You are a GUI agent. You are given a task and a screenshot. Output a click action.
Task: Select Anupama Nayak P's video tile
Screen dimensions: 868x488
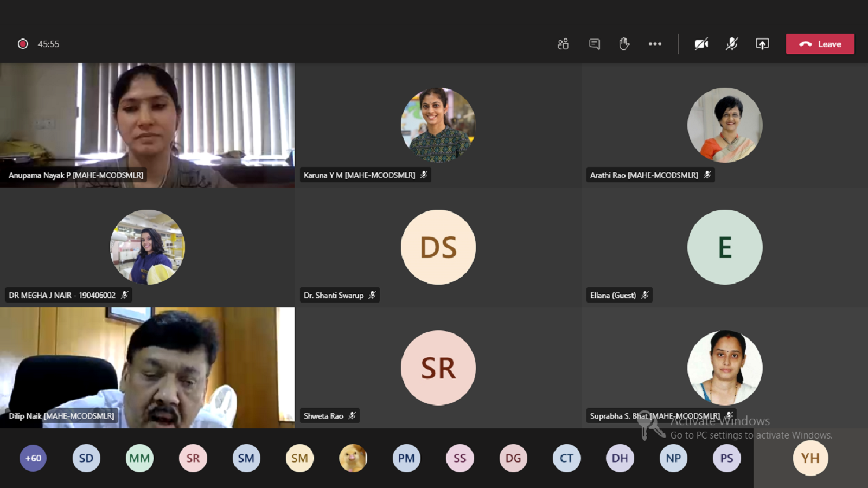[x=147, y=125]
